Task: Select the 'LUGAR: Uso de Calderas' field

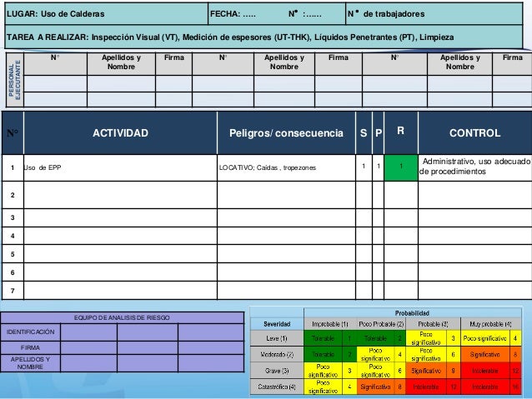Action: point(107,14)
